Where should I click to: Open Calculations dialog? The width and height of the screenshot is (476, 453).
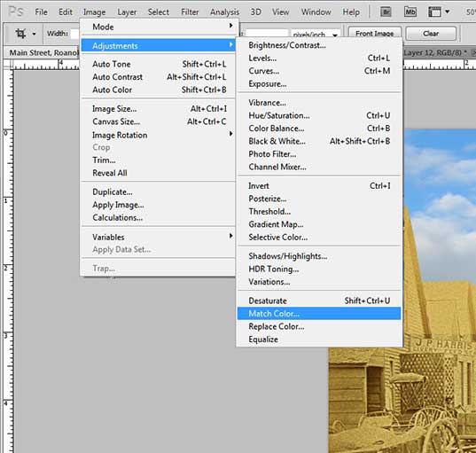158,217
